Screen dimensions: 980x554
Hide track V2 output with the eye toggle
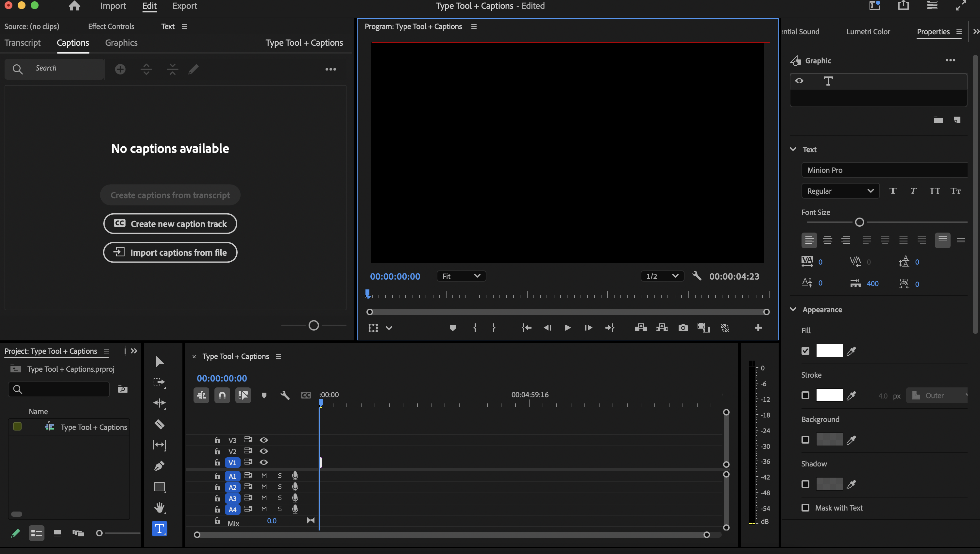point(264,451)
